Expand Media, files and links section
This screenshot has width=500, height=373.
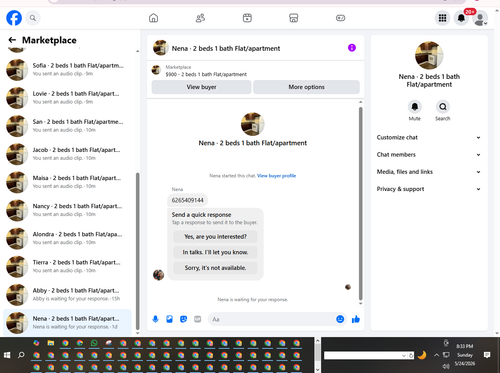429,172
